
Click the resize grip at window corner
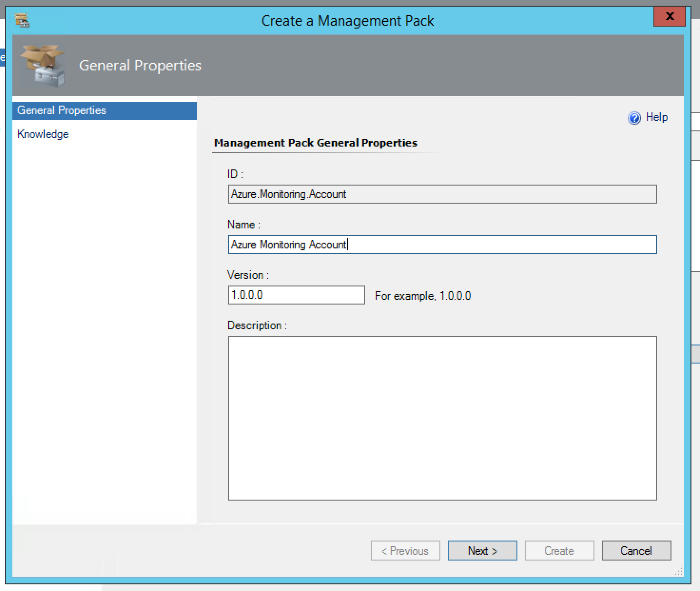pos(679,571)
